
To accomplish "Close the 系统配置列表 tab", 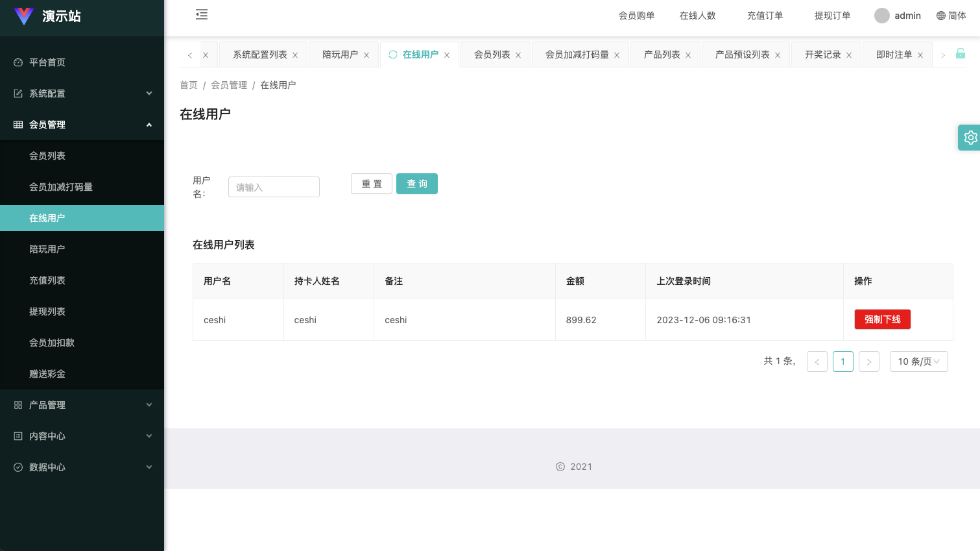I will pos(295,55).
